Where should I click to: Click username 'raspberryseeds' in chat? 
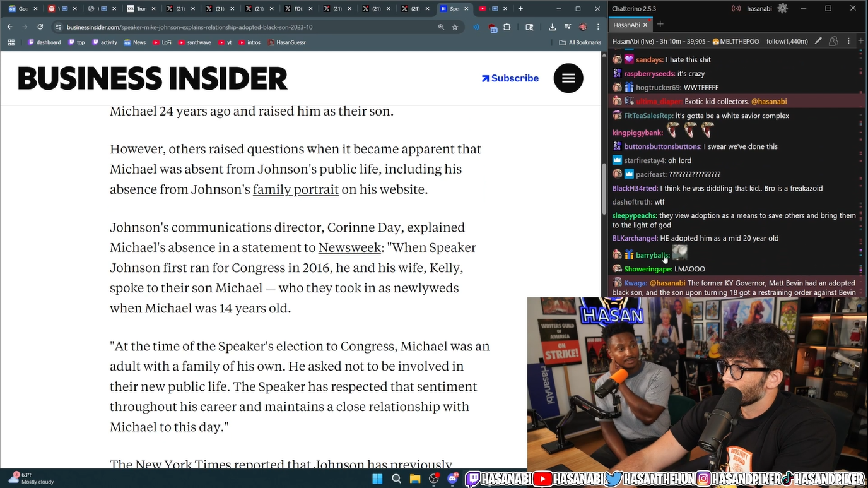pos(650,74)
